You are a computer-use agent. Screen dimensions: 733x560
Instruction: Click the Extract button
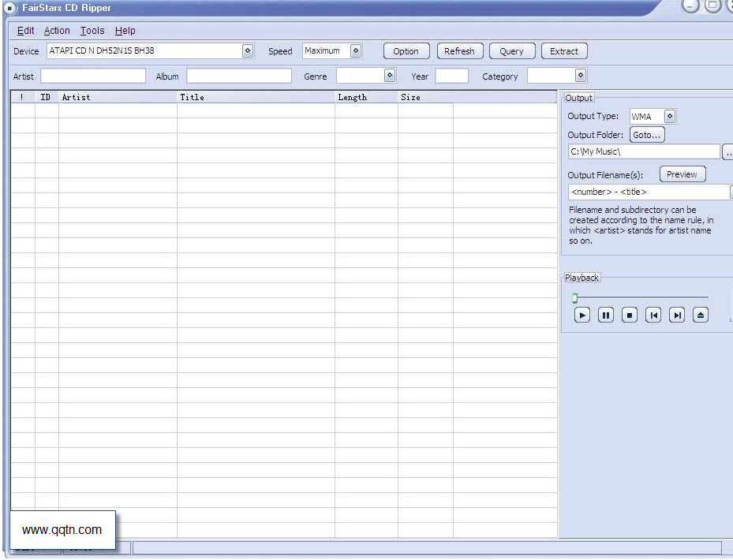tap(564, 51)
